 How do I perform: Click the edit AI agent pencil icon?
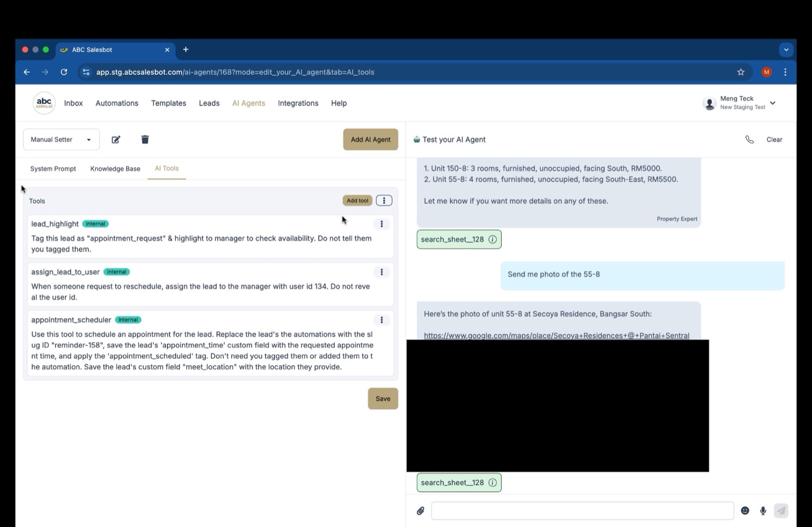click(x=116, y=140)
